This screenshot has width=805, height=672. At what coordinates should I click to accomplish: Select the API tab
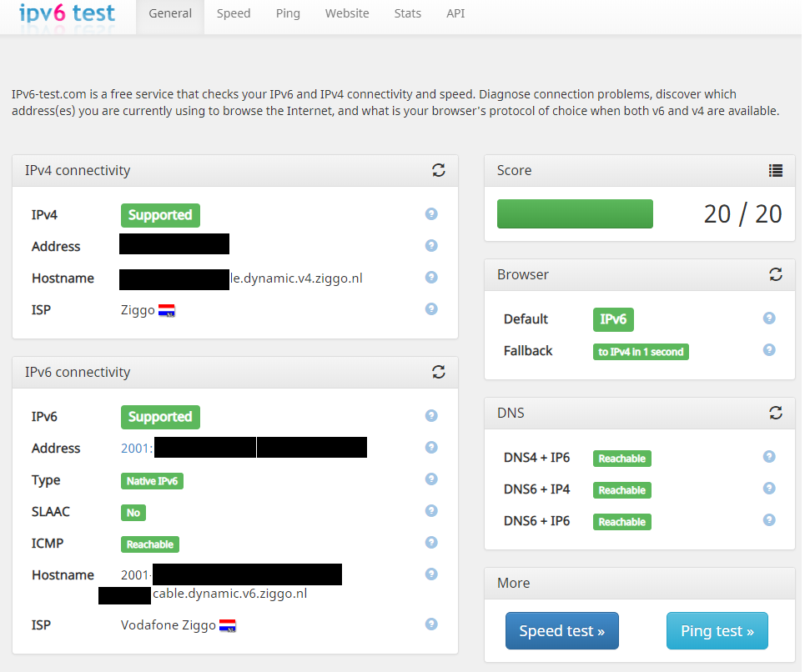click(455, 14)
